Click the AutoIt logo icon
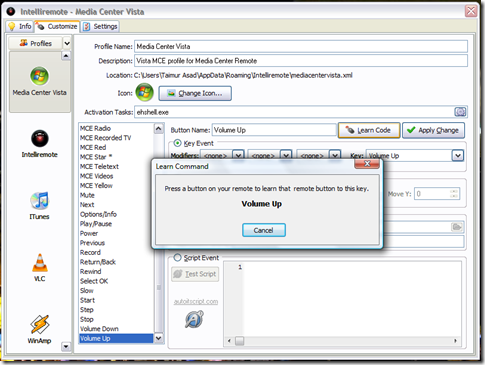This screenshot has height=365, width=485. coord(194,319)
